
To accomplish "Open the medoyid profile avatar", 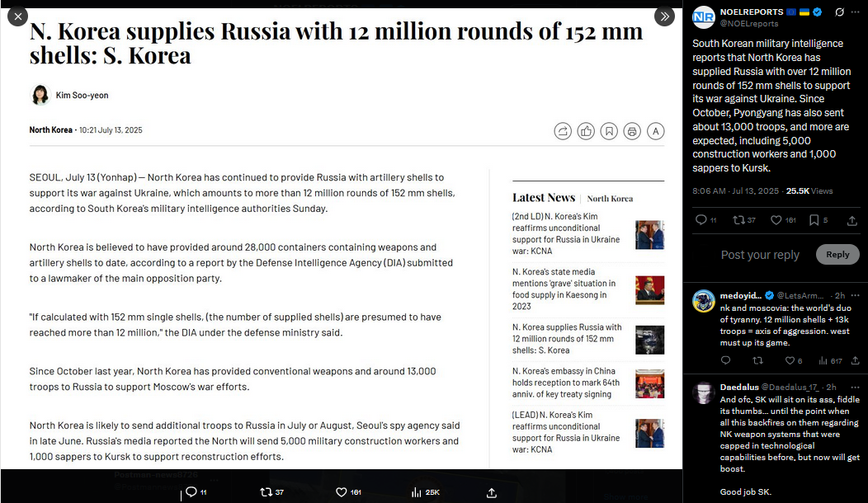I will point(704,301).
